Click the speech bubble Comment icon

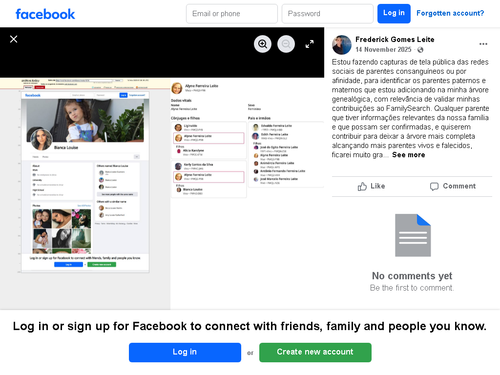point(434,186)
